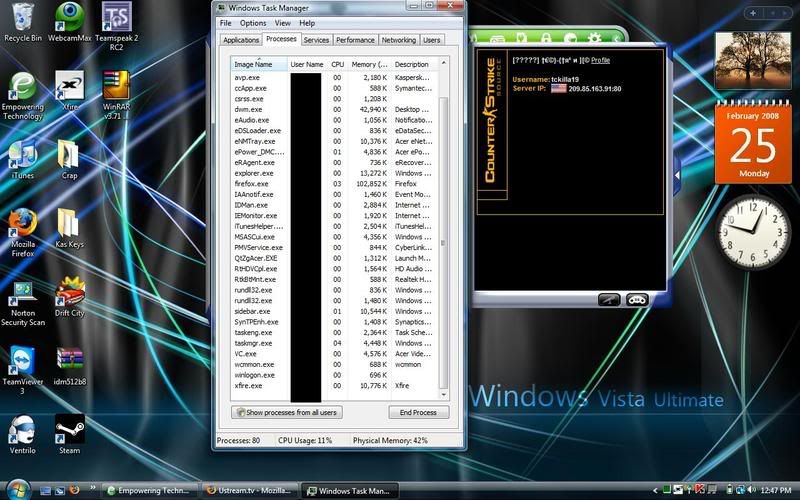Click the tree photo slideshow gadget
The width and height of the screenshot is (800, 500).
tap(753, 60)
